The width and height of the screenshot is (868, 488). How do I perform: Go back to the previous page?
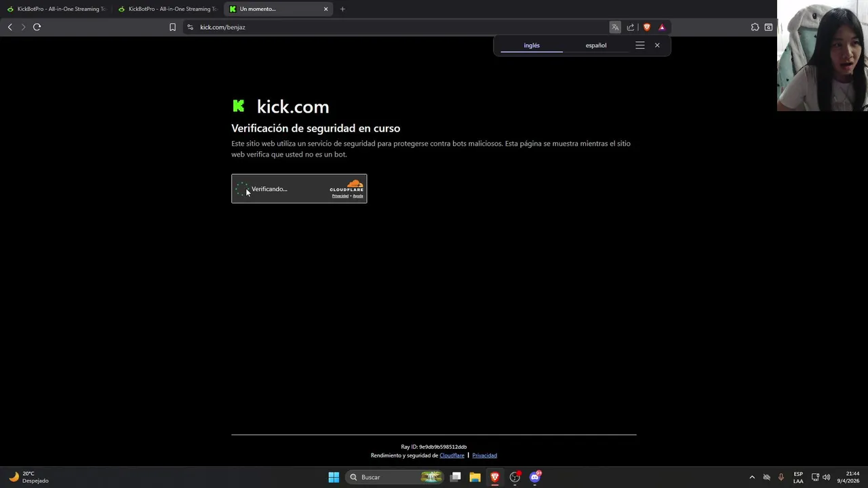pos(9,27)
